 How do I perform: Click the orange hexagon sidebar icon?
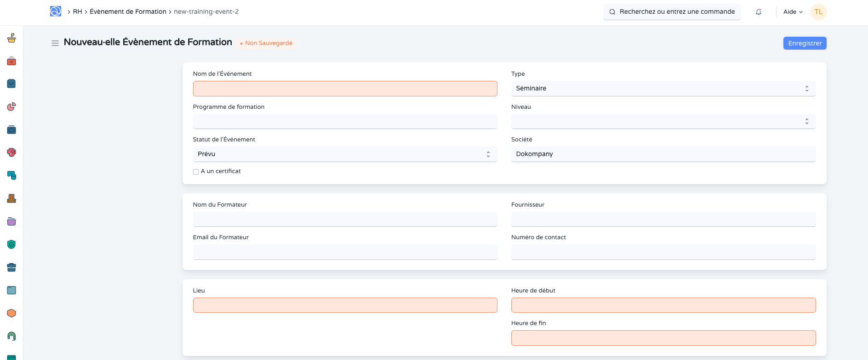11,313
